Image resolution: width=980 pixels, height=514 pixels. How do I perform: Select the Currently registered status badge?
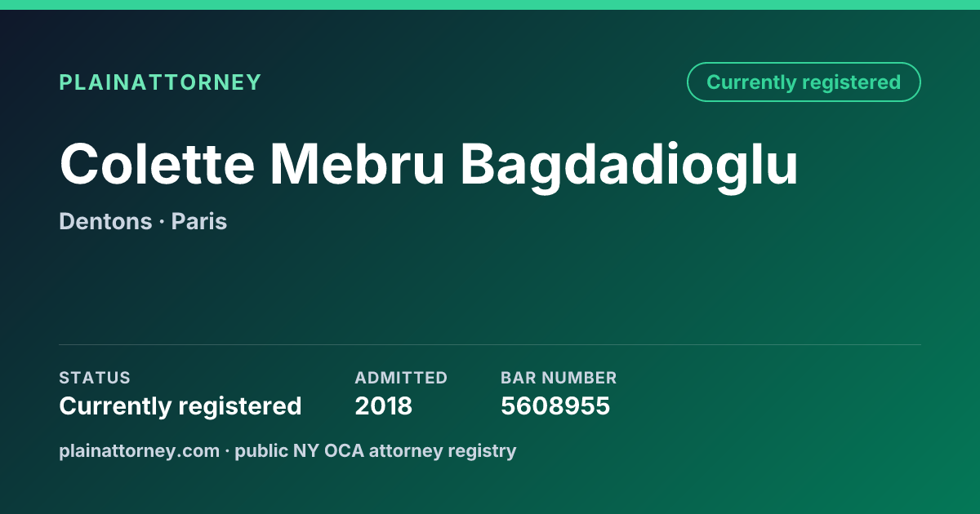tap(804, 82)
